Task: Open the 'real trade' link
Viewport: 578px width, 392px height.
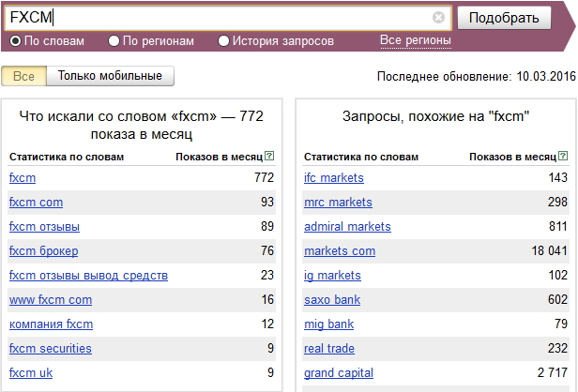Action: coord(329,349)
